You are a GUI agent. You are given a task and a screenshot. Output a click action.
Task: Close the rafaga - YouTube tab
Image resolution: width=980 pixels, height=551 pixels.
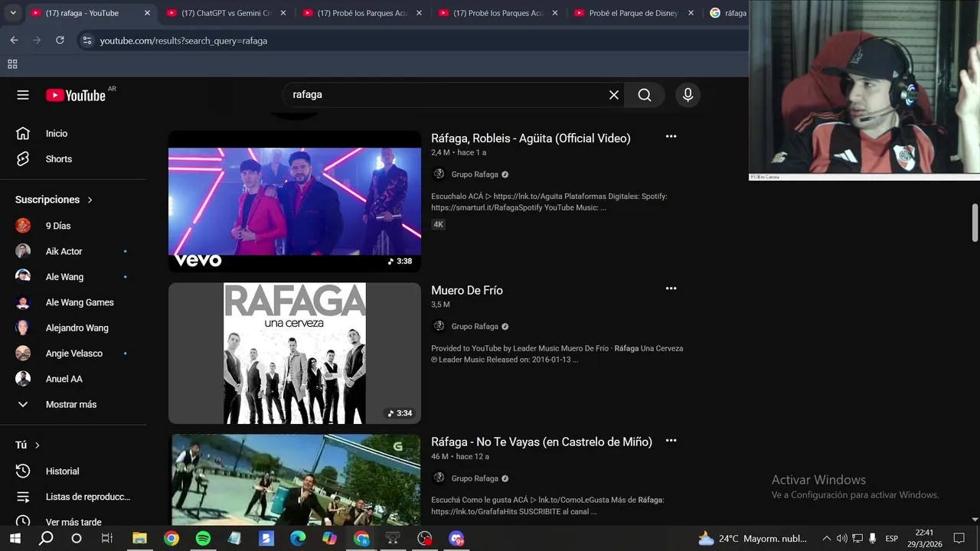click(147, 13)
